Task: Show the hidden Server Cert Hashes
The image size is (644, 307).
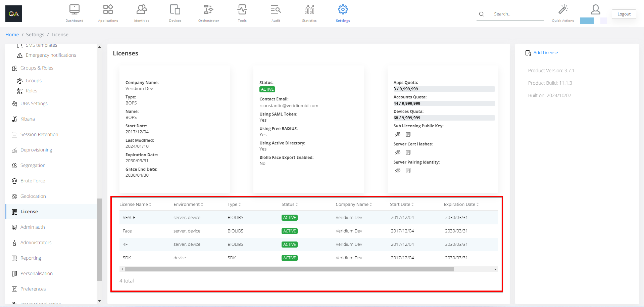Action: 398,152
